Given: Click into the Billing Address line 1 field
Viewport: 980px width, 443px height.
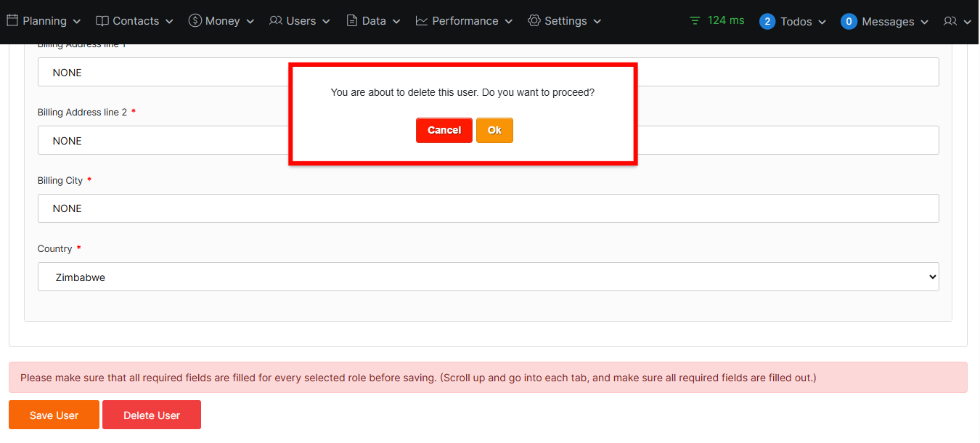Looking at the screenshot, I should 163,73.
